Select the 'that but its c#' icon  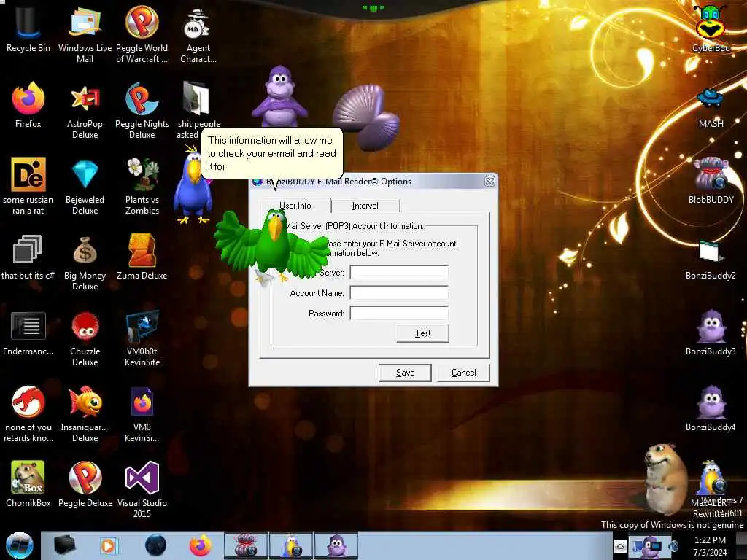[x=28, y=257]
